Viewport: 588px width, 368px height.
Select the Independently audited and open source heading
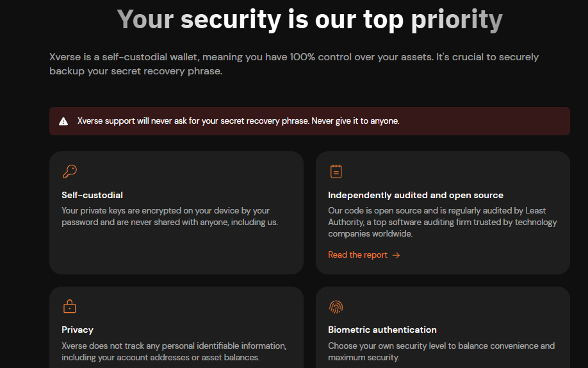tap(416, 195)
